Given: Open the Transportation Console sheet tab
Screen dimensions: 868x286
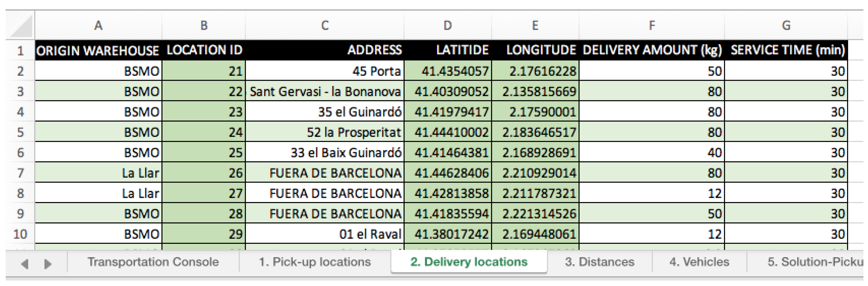Looking at the screenshot, I should point(153,262).
